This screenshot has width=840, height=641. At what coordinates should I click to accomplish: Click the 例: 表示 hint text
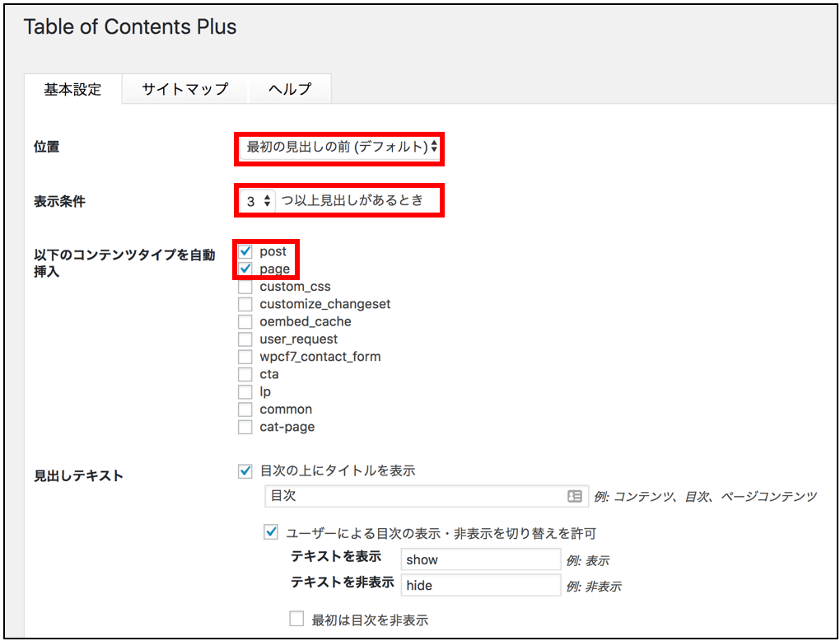[588, 561]
